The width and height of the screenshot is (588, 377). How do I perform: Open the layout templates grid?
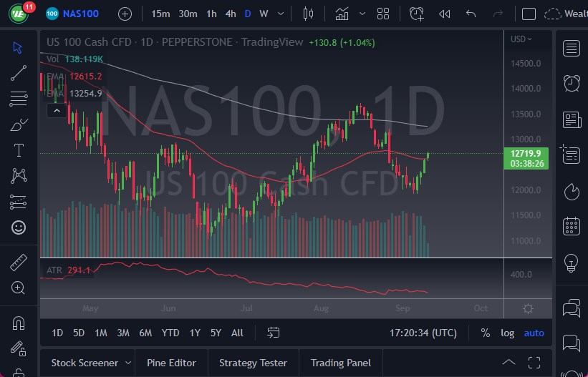(x=383, y=14)
